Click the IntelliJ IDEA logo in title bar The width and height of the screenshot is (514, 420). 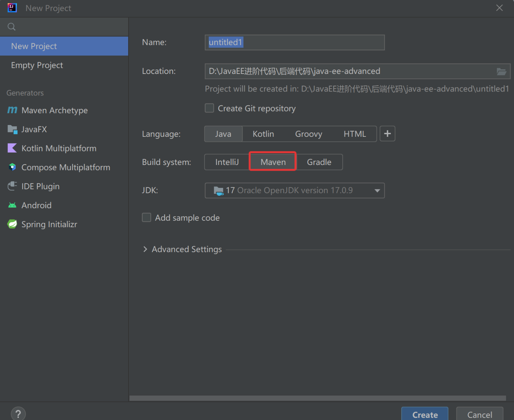tap(12, 7)
